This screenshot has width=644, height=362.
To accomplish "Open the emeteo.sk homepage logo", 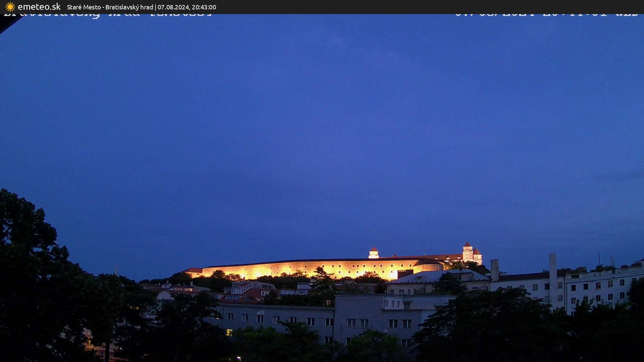I will tap(39, 6).
